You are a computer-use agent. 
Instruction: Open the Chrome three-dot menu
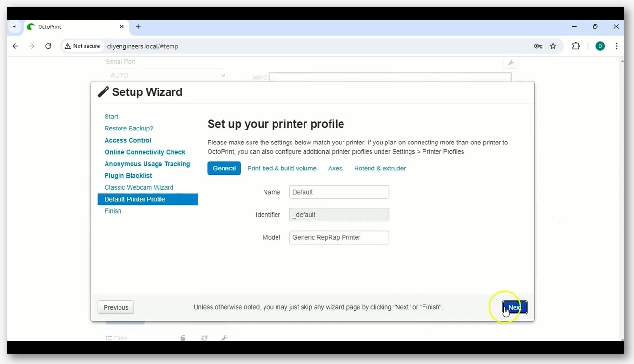point(616,46)
